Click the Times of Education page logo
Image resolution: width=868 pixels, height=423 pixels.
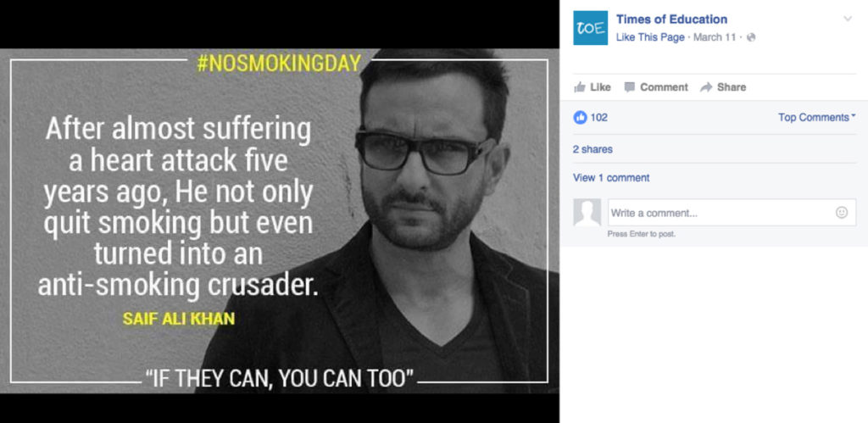coord(590,28)
